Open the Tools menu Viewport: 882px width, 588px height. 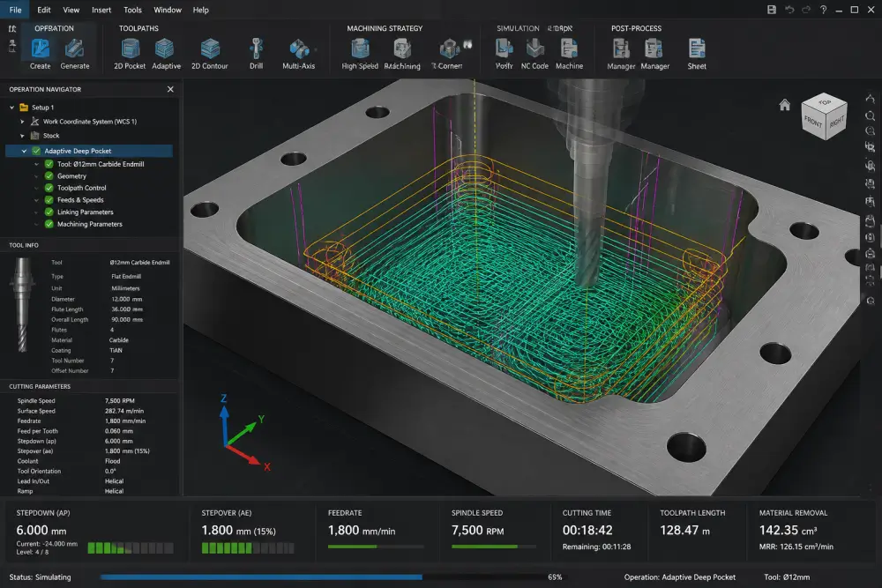click(133, 10)
